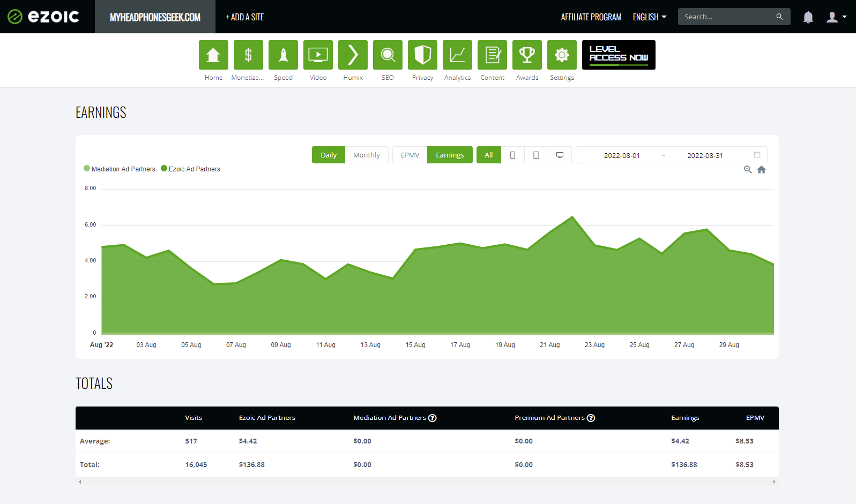The image size is (856, 504).
Task: Toggle Ezoic Ad Partners legend series
Action: pyautogui.click(x=191, y=169)
